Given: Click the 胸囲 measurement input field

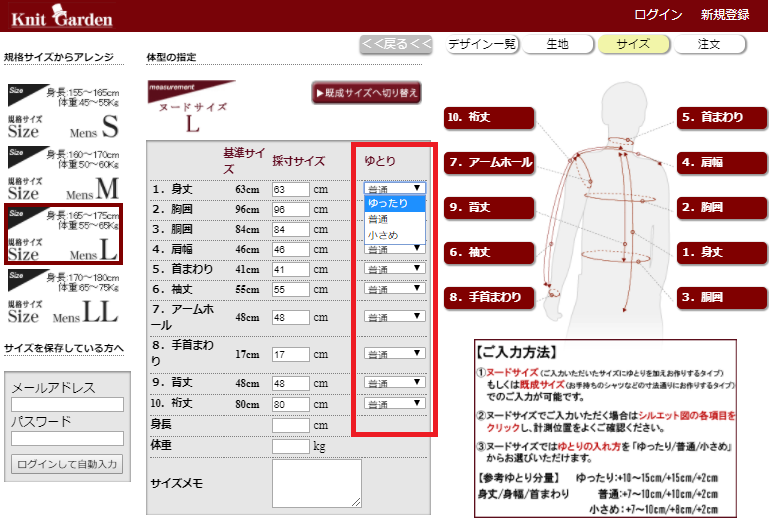Looking at the screenshot, I should pos(291,209).
